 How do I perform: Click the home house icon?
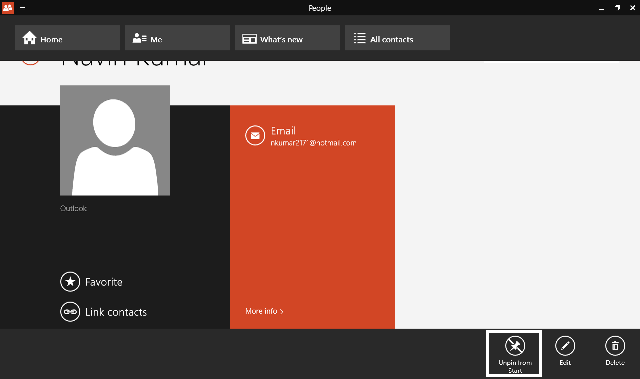[29, 38]
